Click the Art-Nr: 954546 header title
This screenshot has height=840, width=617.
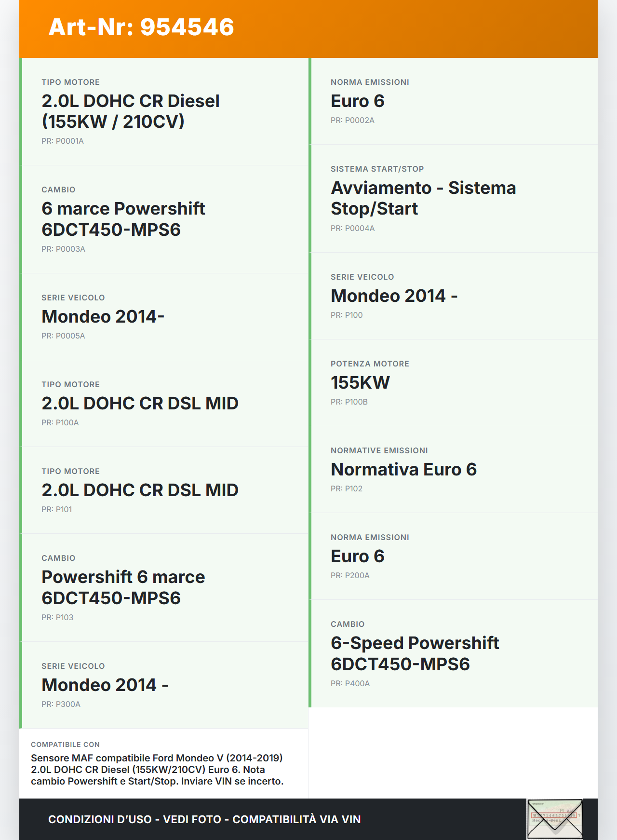click(141, 27)
